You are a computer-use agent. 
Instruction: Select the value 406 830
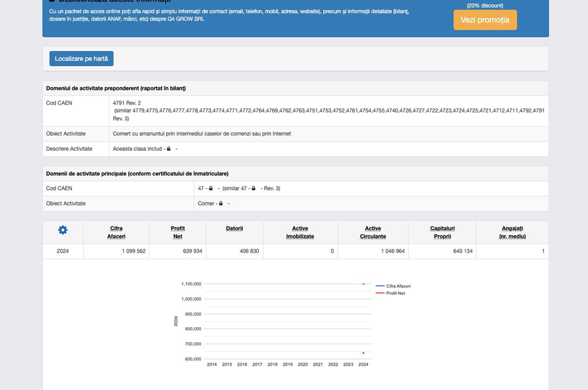[x=249, y=251]
